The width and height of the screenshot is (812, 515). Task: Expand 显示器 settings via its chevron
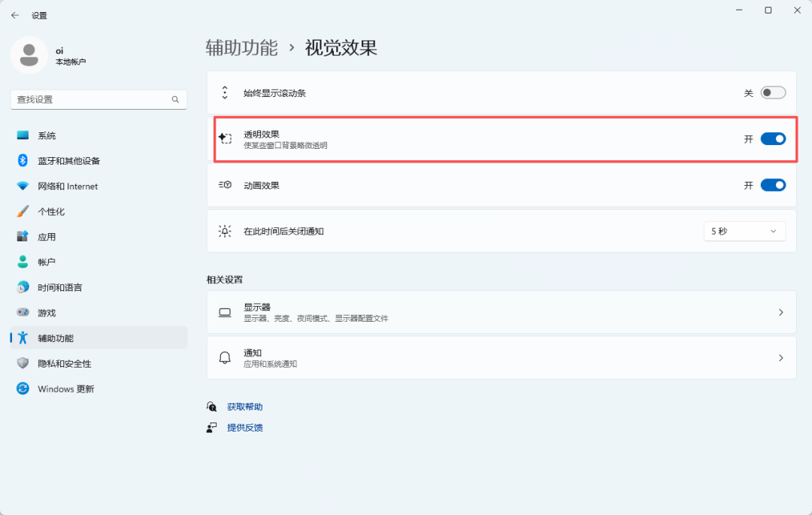pos(781,312)
